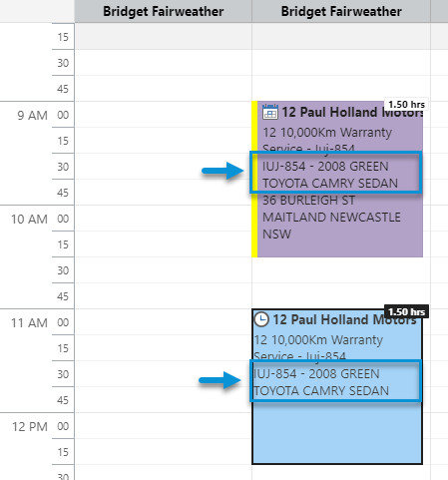The height and width of the screenshot is (480, 448).
Task: Click the IUJ-854 vehicle text in the blue appointment
Action: [321, 382]
